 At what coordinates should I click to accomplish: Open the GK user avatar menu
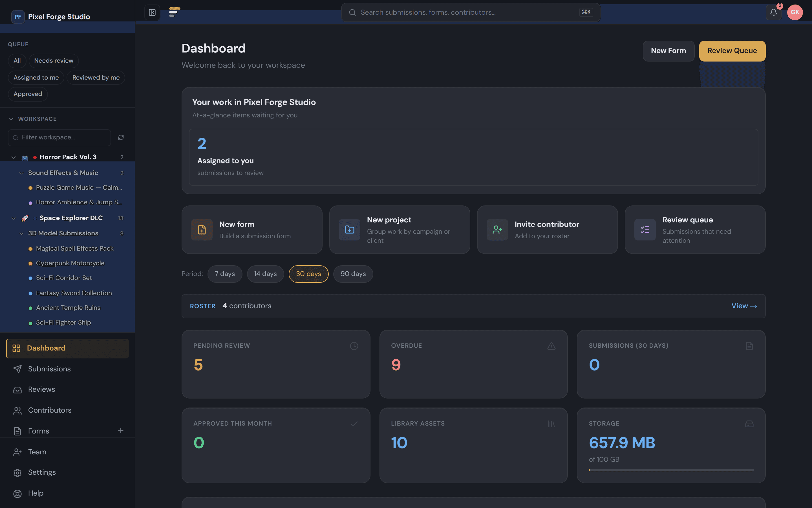(x=795, y=12)
